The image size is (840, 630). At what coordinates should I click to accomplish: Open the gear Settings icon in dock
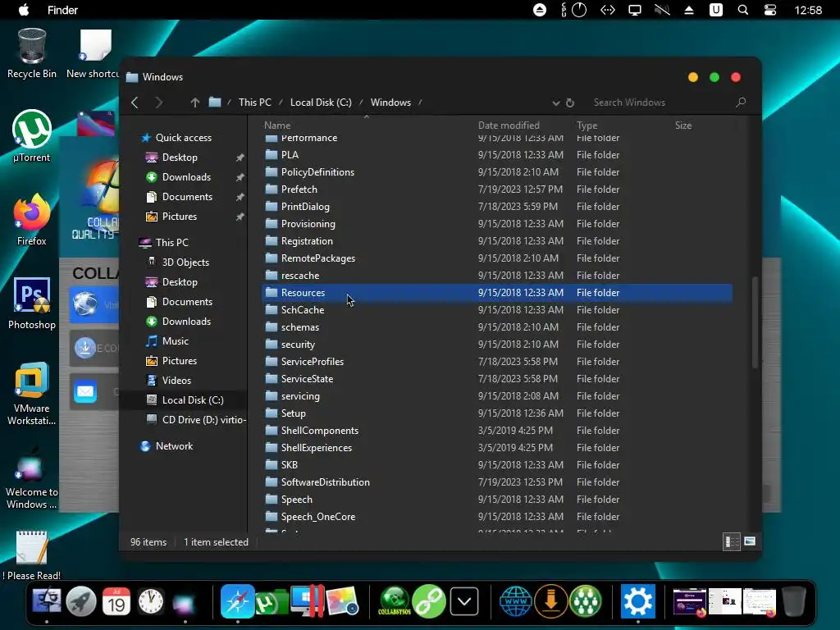(637, 601)
